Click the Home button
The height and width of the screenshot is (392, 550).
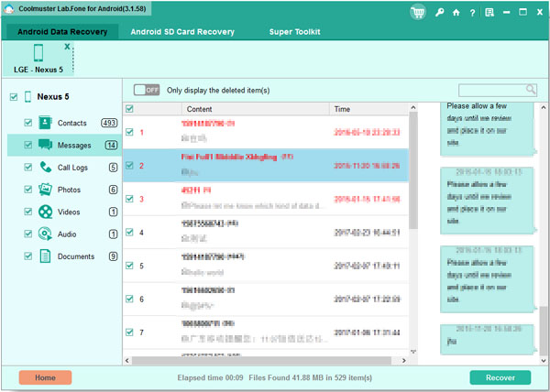(x=45, y=377)
